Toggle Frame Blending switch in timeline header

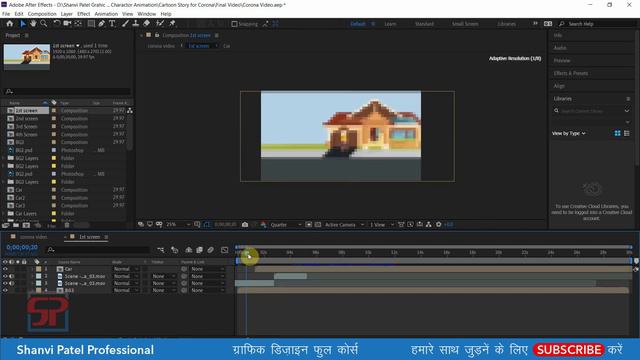[199, 250]
